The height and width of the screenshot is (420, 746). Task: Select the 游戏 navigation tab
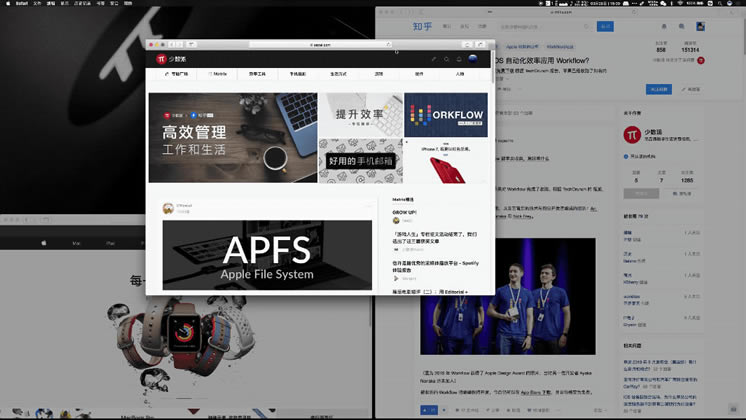[x=379, y=74]
